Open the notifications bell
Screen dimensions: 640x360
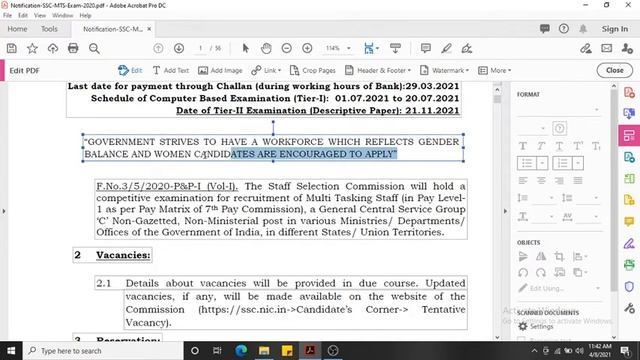583,29
